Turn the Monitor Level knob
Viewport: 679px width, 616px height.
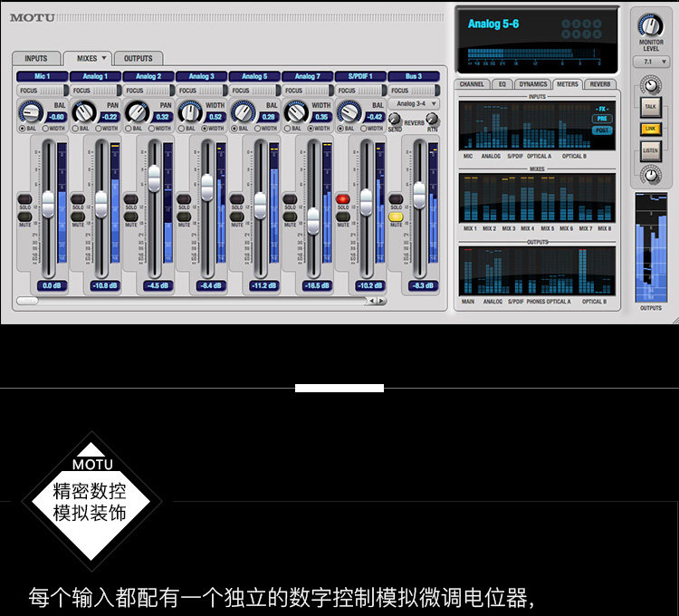[x=650, y=25]
